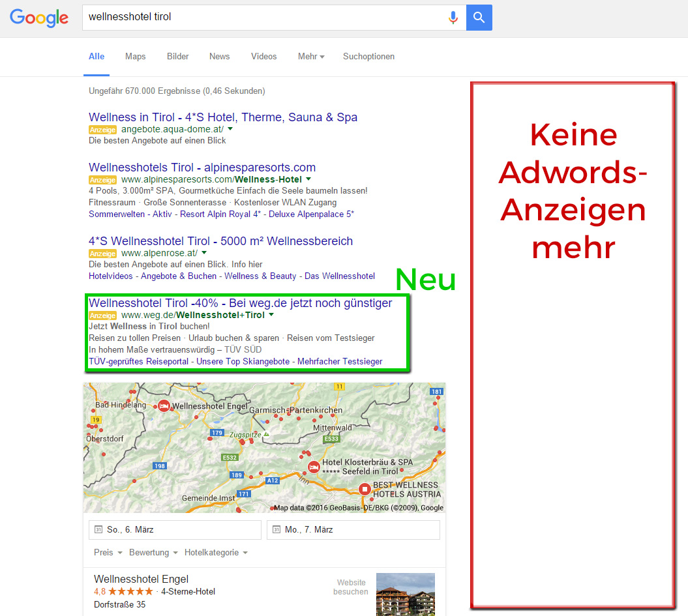
Task: Click the blue search magnifier button
Action: [x=479, y=18]
